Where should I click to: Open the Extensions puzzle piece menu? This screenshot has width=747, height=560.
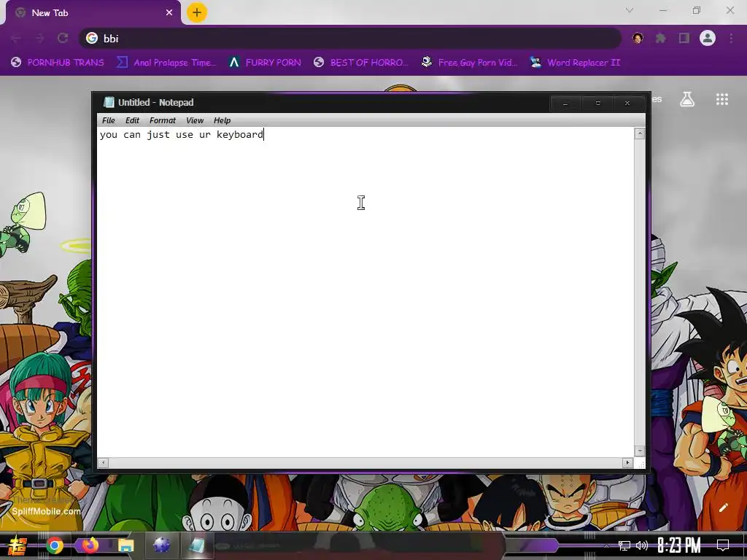click(661, 38)
